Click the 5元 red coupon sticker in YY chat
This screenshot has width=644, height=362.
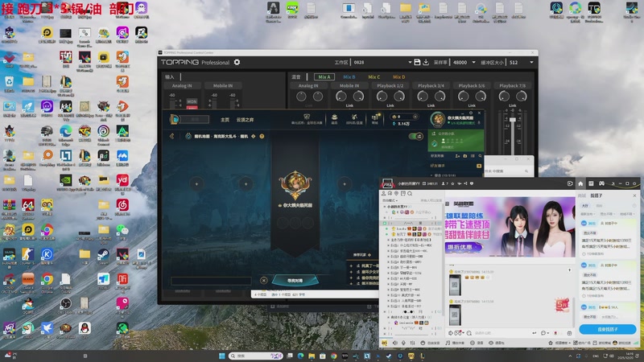562,305
